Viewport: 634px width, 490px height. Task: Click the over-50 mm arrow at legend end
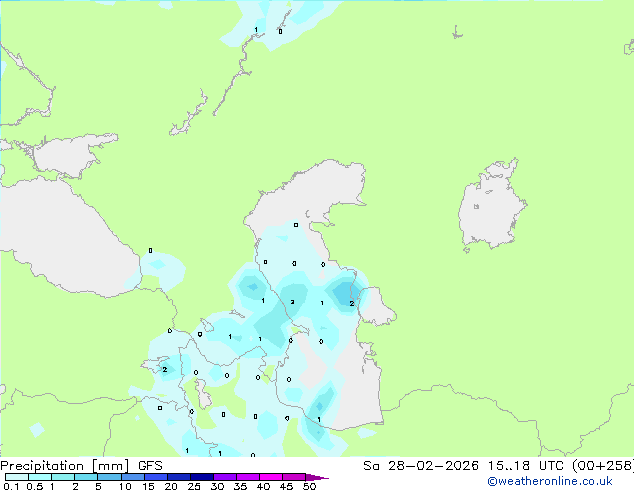317,477
